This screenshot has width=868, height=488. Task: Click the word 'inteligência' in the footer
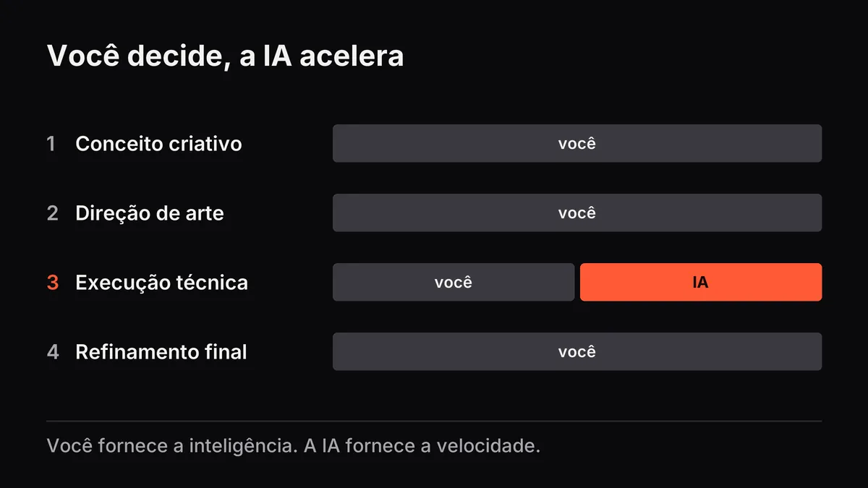click(242, 446)
